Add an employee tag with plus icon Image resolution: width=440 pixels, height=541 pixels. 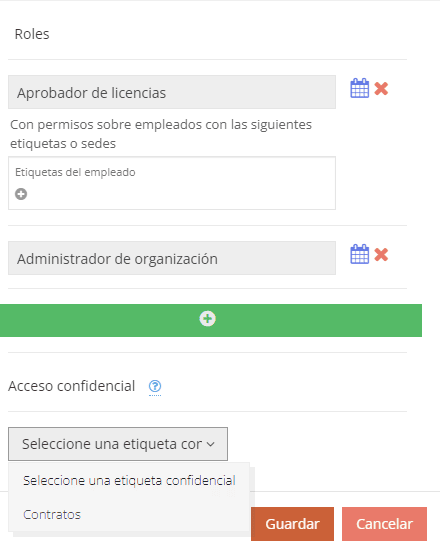pyautogui.click(x=21, y=194)
